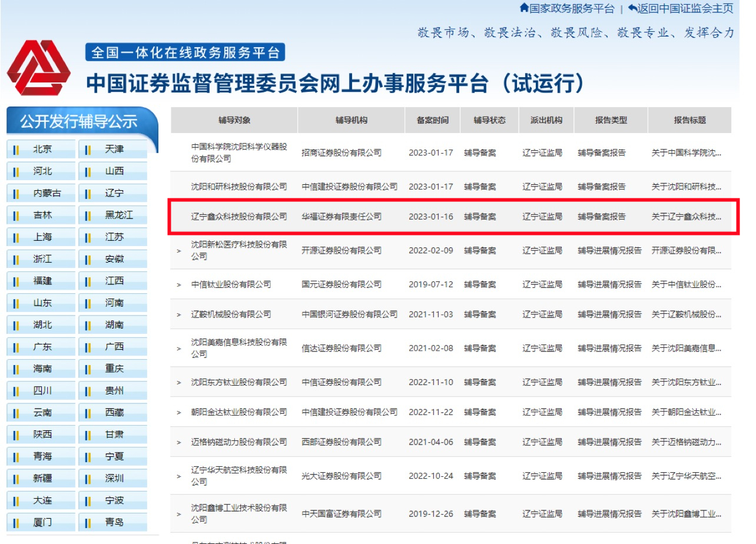
Task: Expand the 辽宁华天航空科技股份有限公司 row
Action: click(x=179, y=476)
